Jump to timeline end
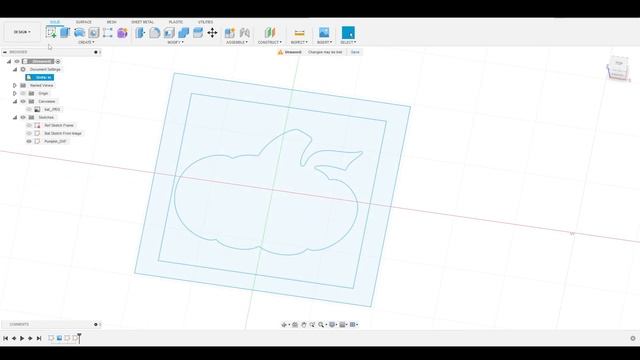Image resolution: width=640 pixels, height=360 pixels. coord(39,338)
